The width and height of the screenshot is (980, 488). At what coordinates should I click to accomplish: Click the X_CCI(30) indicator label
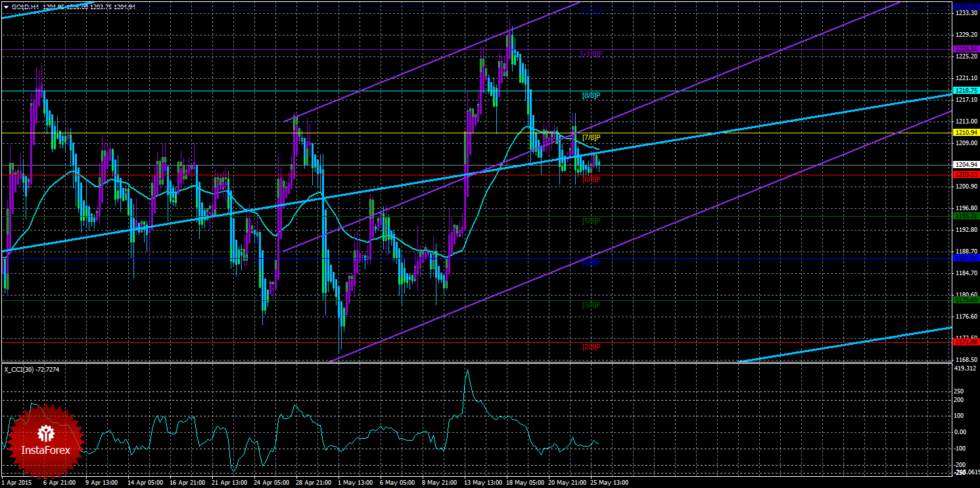point(21,368)
